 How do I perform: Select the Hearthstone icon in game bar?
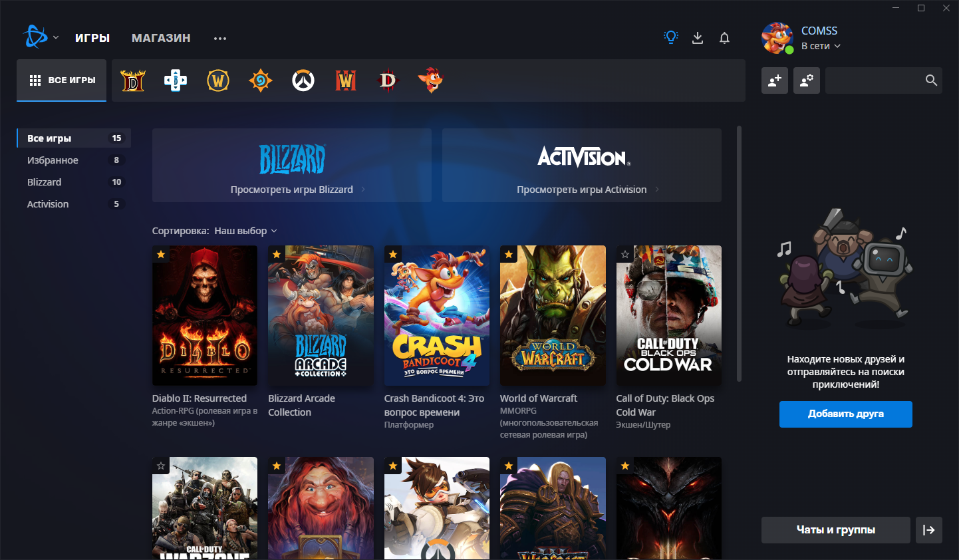click(261, 80)
